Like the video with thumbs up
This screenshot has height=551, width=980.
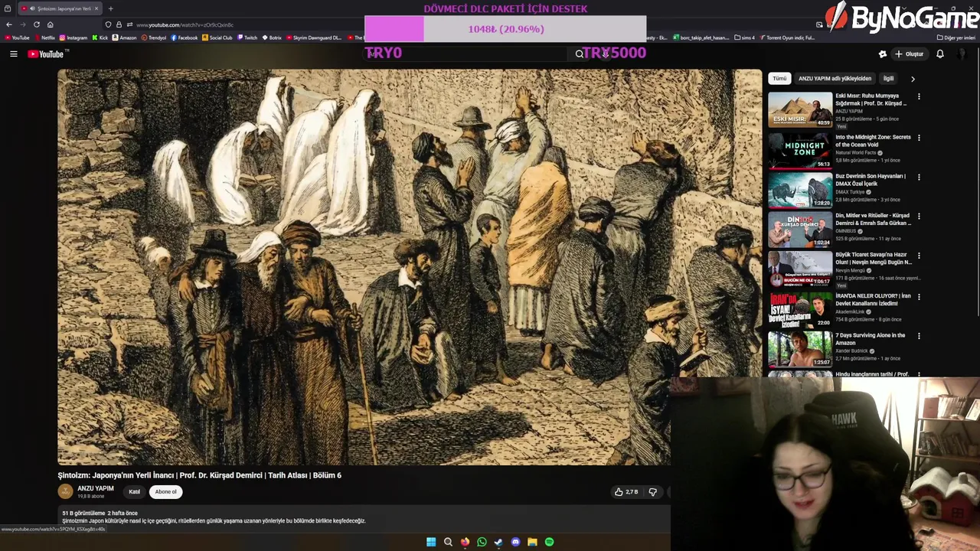(x=626, y=492)
